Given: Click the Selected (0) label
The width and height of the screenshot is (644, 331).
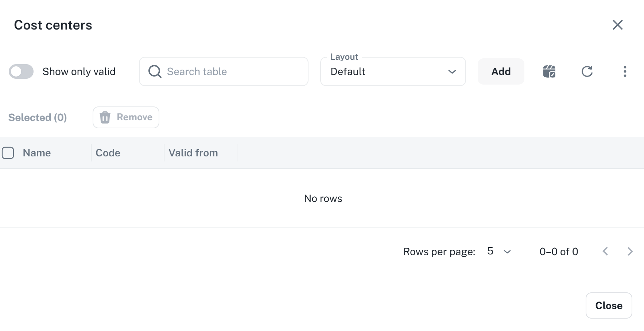Looking at the screenshot, I should (38, 117).
